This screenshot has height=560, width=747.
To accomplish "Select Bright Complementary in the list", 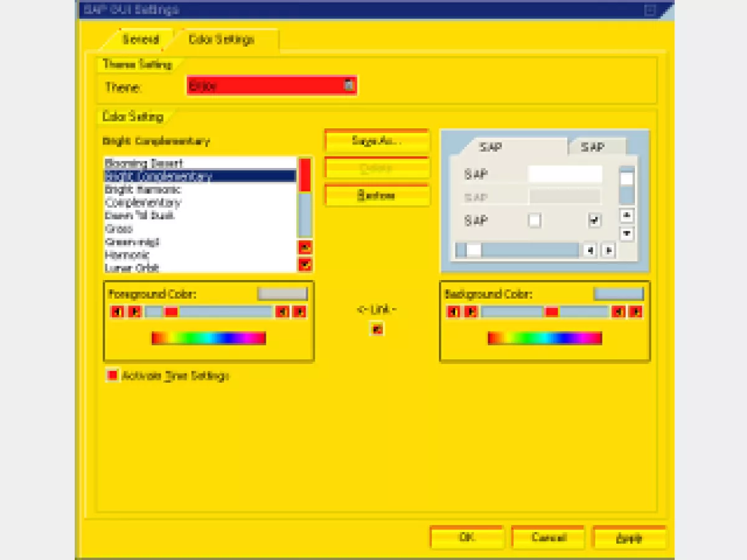I will [x=200, y=176].
